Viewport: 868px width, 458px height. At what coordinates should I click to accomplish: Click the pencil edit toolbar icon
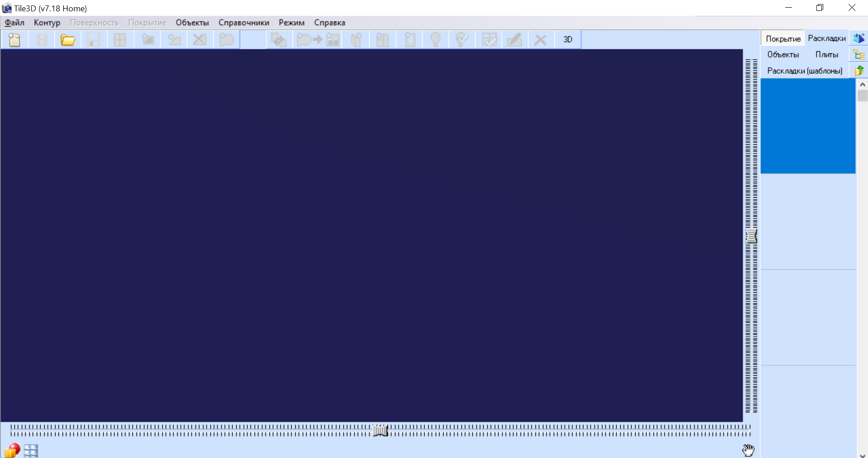pyautogui.click(x=515, y=40)
